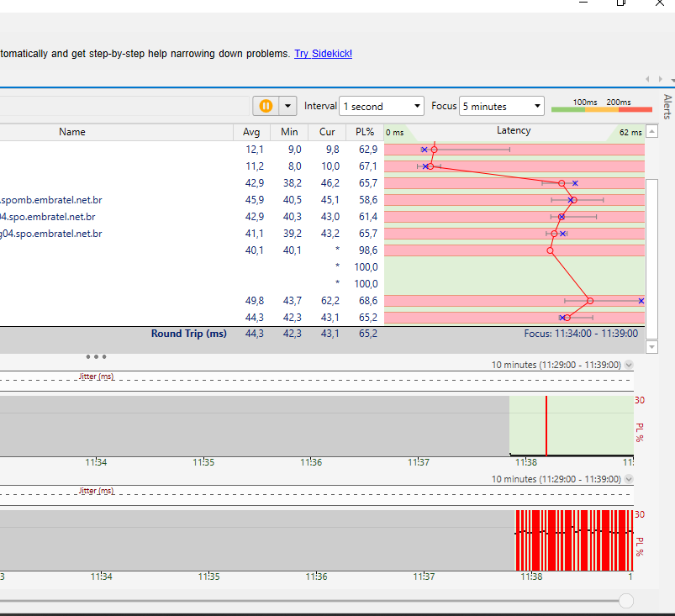675x616 pixels.
Task: Click the red vertical marker in the upper time graph
Action: [546, 426]
